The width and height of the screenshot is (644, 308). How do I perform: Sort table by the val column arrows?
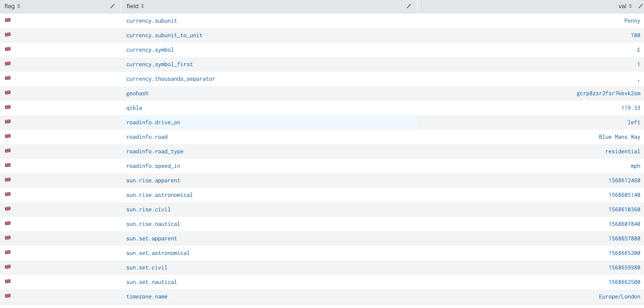pos(630,6)
